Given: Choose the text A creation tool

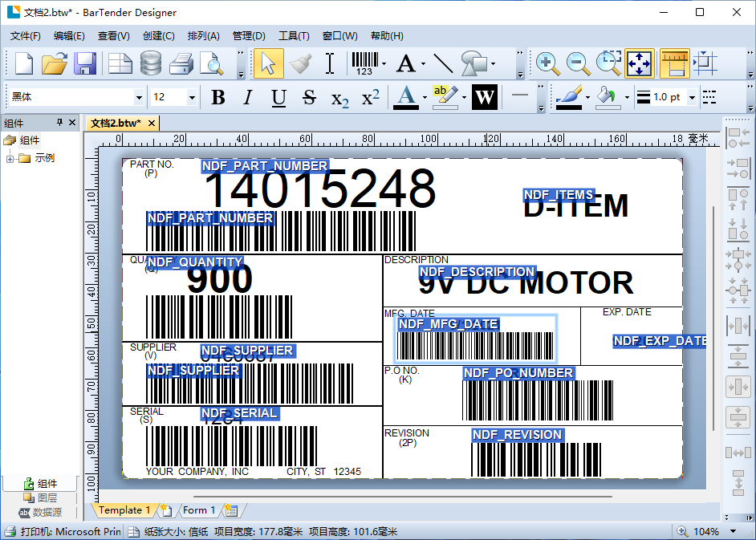Looking at the screenshot, I should point(406,63).
